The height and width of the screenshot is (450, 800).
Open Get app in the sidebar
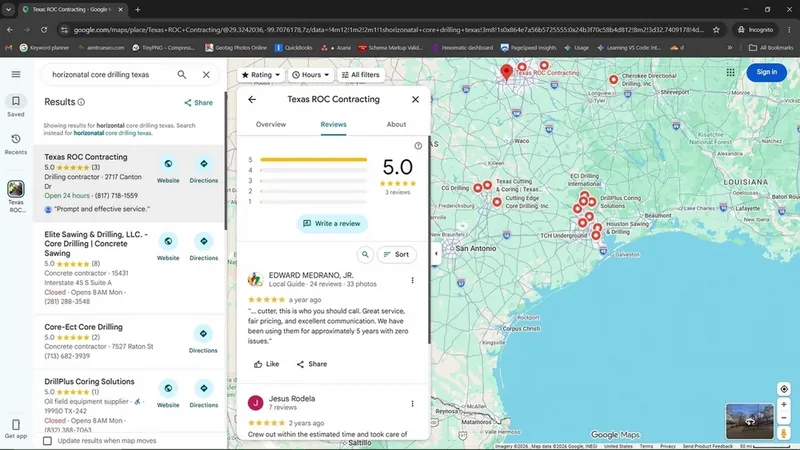click(x=16, y=429)
